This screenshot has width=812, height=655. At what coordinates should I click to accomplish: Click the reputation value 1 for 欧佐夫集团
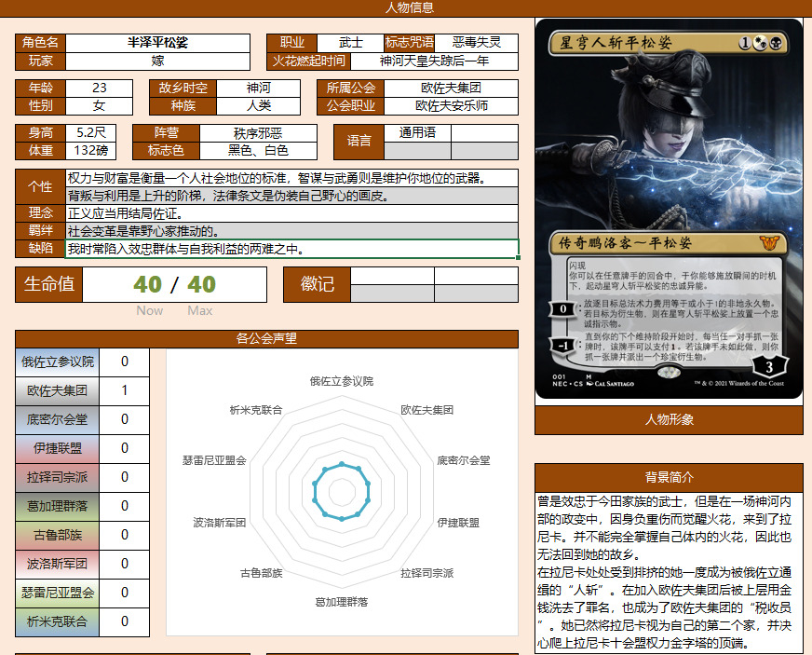[124, 390]
